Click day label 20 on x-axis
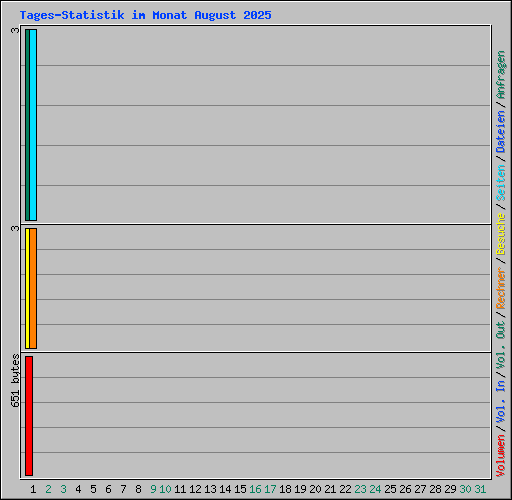Viewport: 512px width, 500px height. [315, 489]
